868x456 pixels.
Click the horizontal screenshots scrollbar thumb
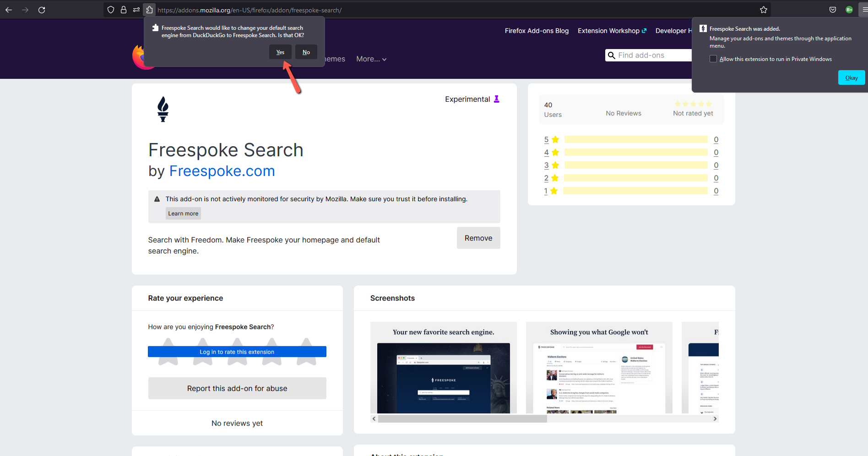pyautogui.click(x=462, y=419)
